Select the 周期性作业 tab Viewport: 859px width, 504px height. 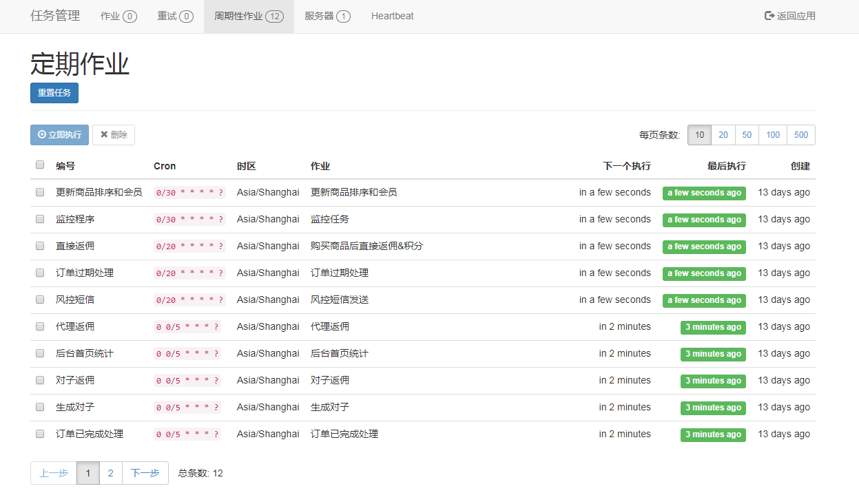(x=249, y=16)
